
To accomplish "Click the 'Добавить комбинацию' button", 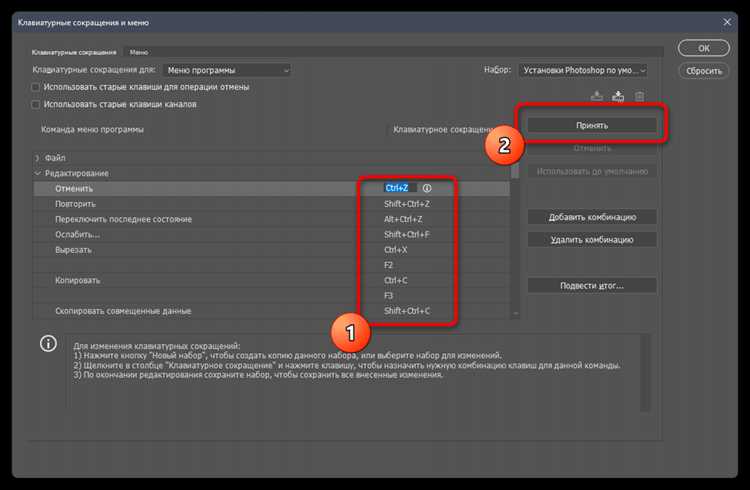I will pyautogui.click(x=592, y=217).
